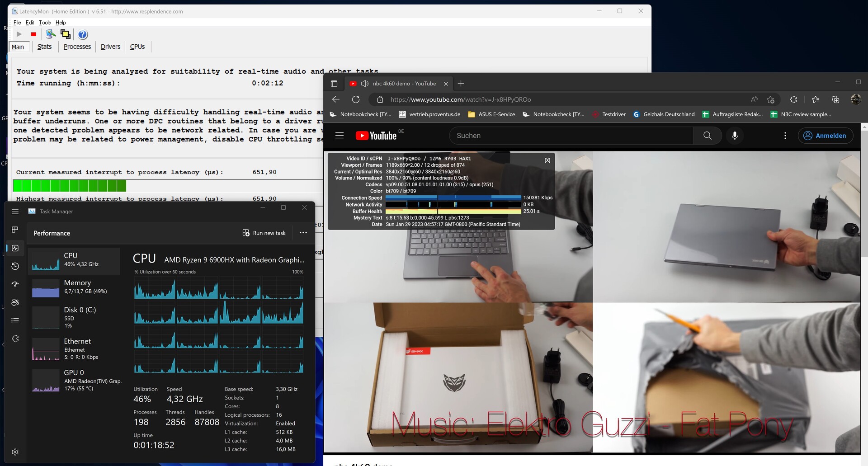Open the LatencyMon Tools menu
The width and height of the screenshot is (868, 466).
[x=45, y=23]
